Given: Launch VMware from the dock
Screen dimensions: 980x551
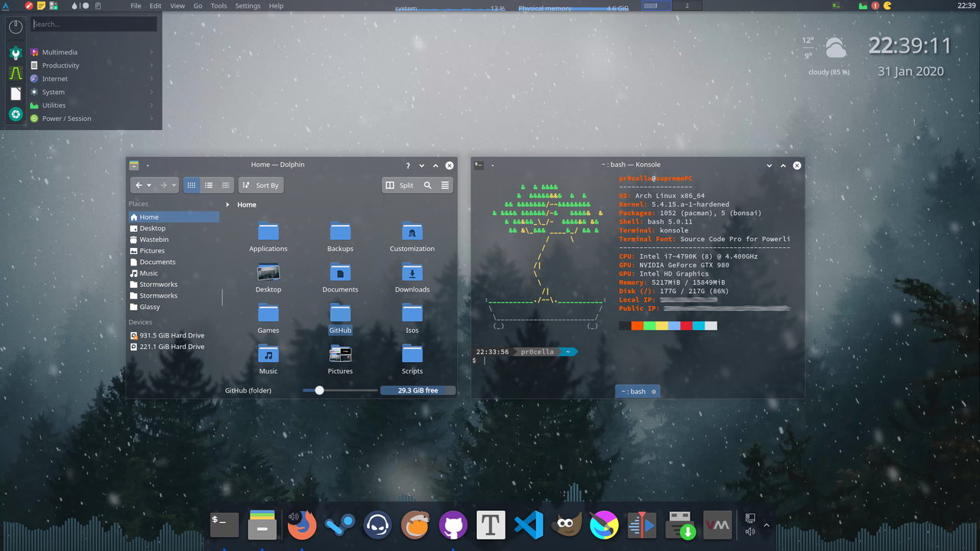Looking at the screenshot, I should pyautogui.click(x=717, y=525).
